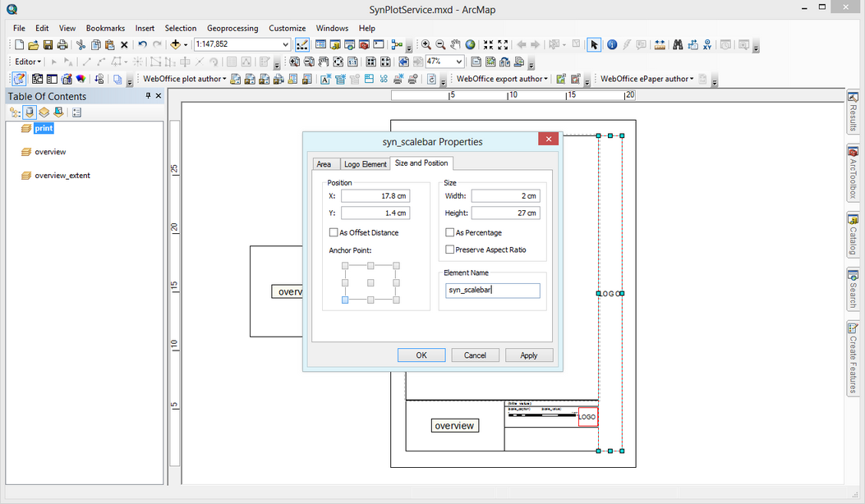Viewport: 865px width, 504px height.
Task: Open the layout zoom percentage dropdown
Action: pos(458,62)
